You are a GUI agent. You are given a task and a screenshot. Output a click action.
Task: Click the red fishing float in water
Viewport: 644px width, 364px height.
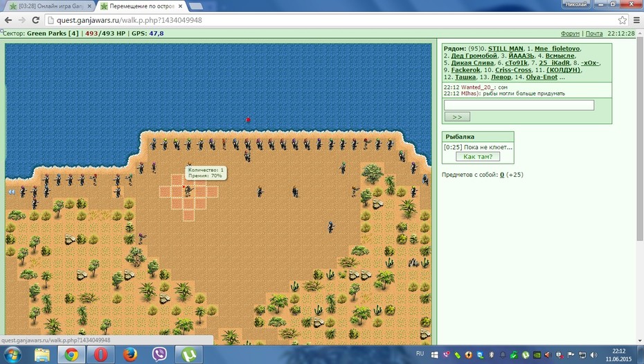point(248,120)
